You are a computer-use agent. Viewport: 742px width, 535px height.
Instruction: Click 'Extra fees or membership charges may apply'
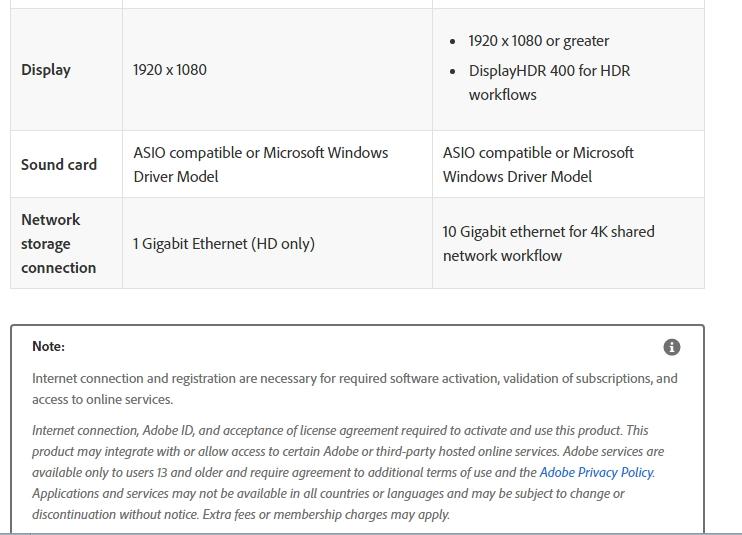[326, 514]
